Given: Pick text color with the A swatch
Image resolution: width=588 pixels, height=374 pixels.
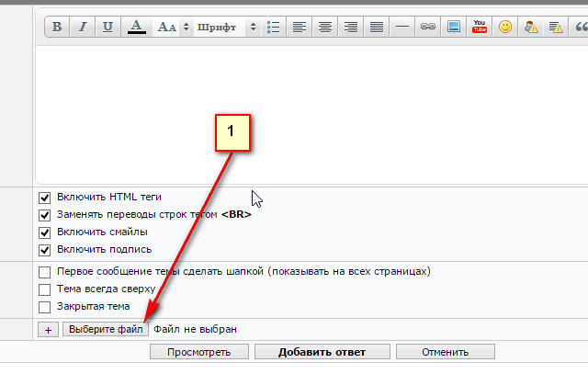Looking at the screenshot, I should click(136, 28).
